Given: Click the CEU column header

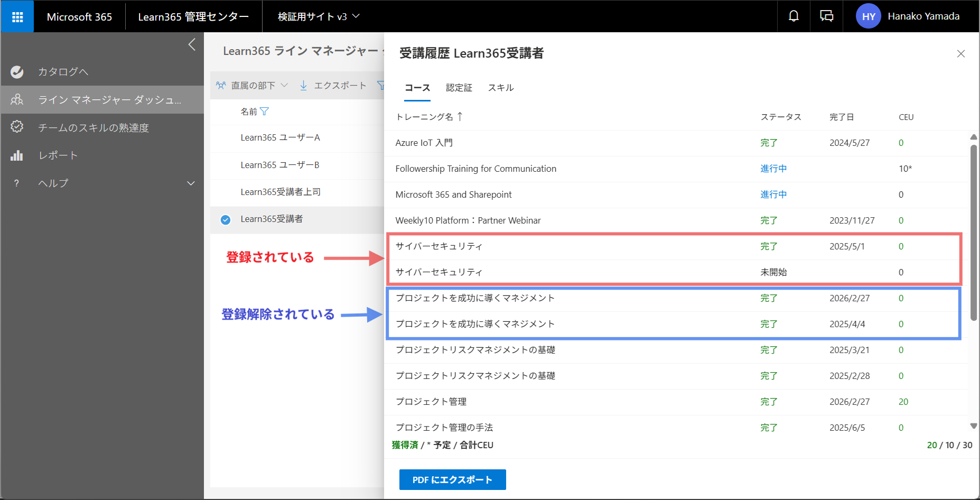Looking at the screenshot, I should [x=906, y=117].
